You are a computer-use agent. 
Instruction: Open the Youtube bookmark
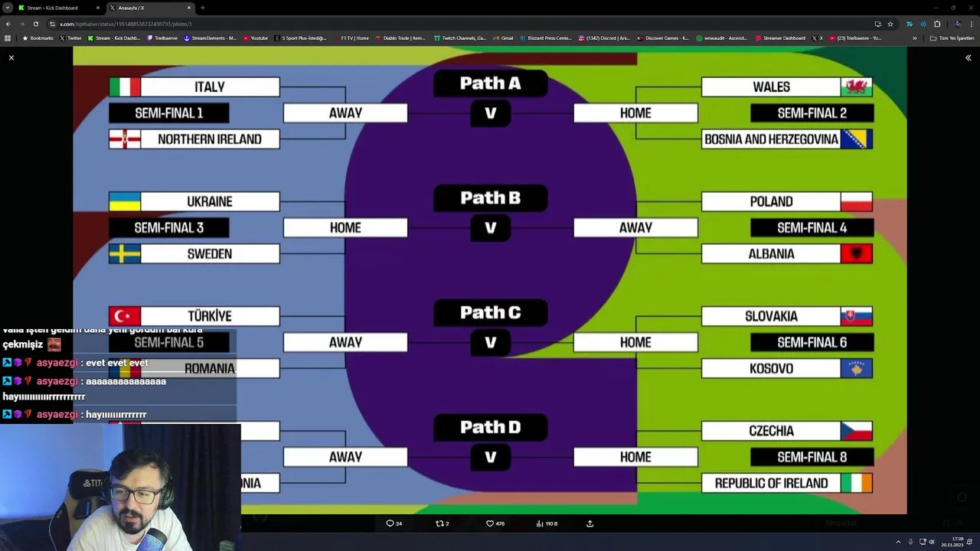click(x=256, y=37)
